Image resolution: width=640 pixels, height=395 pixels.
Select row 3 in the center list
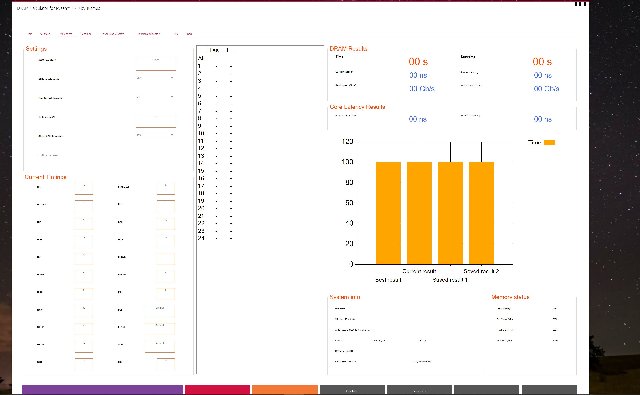coord(215,81)
